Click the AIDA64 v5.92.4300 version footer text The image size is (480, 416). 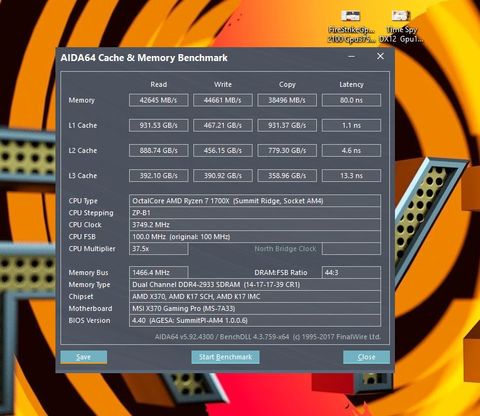point(267,337)
